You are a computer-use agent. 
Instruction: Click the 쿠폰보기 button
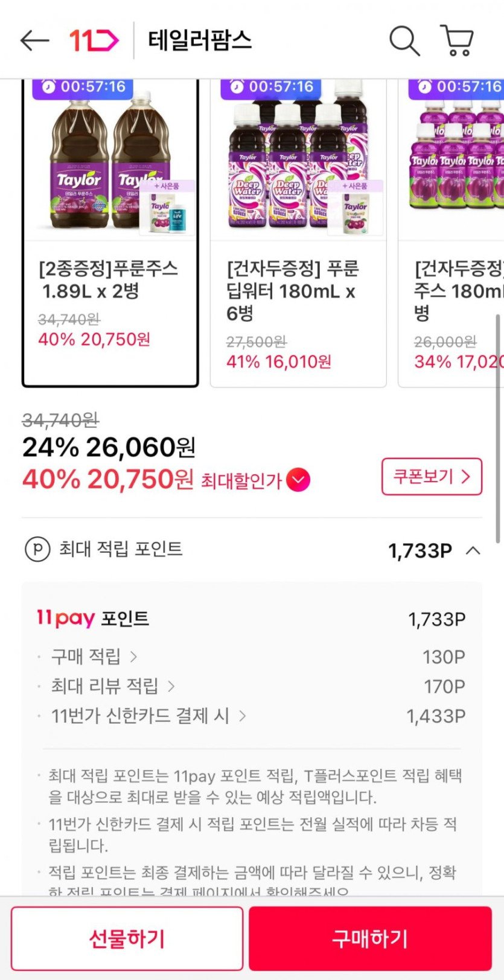click(432, 477)
